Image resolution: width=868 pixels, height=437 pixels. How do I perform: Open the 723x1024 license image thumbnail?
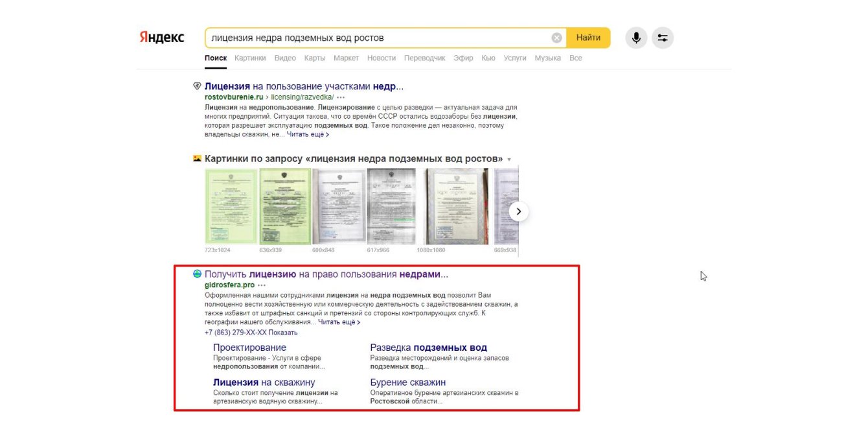tap(231, 206)
